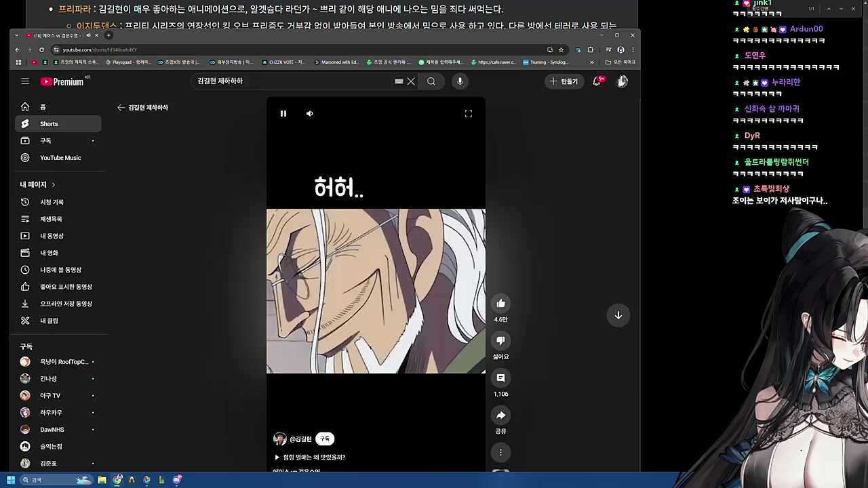The height and width of the screenshot is (488, 868).
Task: Go to next Short with down arrow
Action: pos(618,315)
